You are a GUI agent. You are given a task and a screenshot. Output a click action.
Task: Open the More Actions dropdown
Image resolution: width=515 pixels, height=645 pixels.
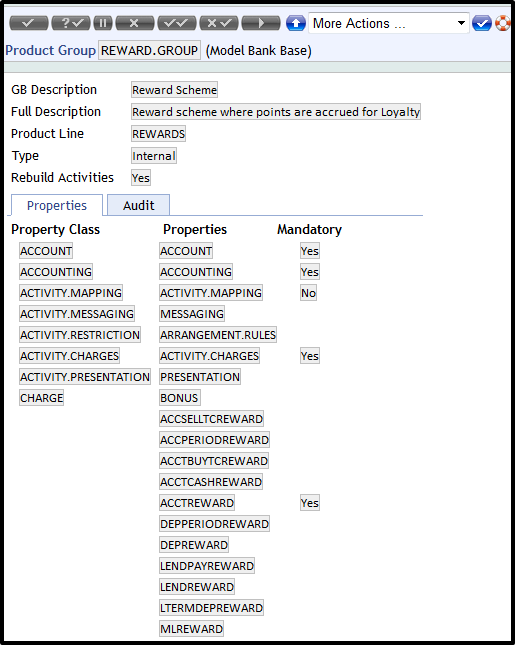tap(389, 23)
